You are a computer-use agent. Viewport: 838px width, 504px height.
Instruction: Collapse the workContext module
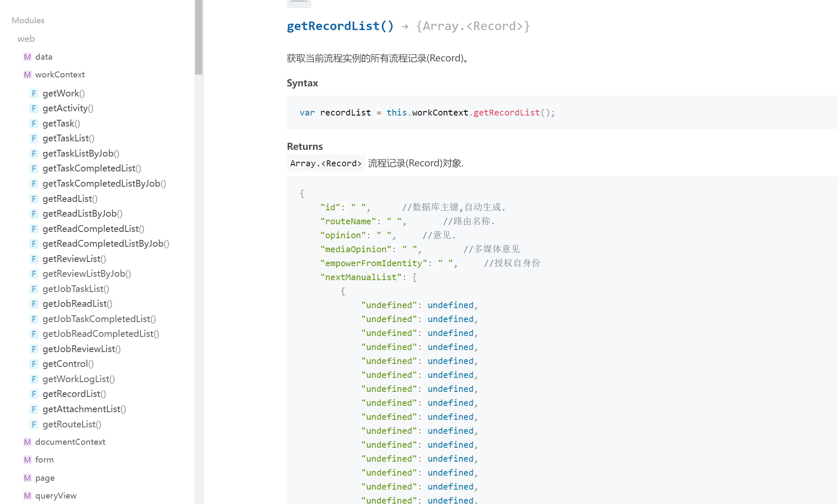tap(60, 74)
